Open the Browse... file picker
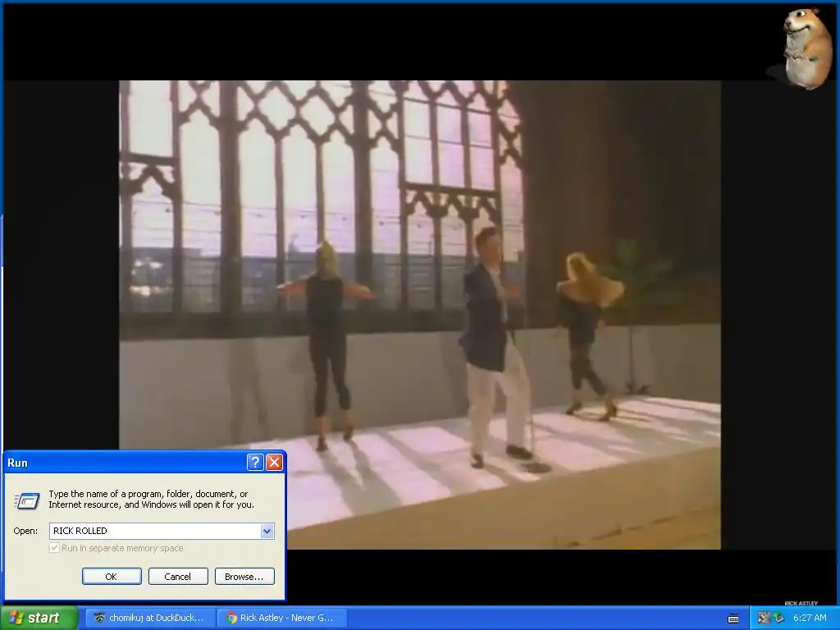Screen dimensions: 840x630 244,577
